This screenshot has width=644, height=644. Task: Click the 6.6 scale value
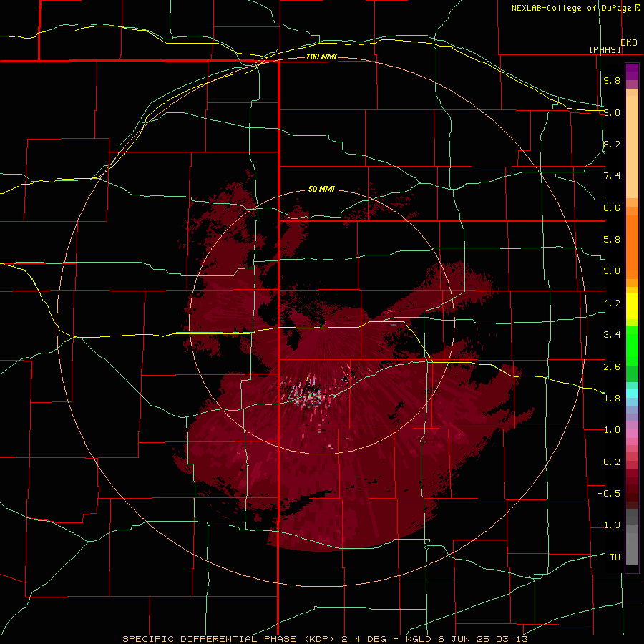pyautogui.click(x=612, y=208)
